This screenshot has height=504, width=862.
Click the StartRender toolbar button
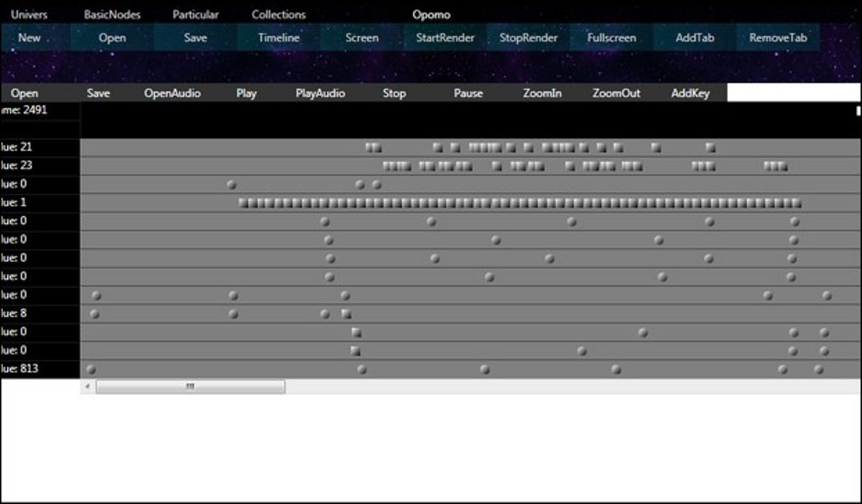445,38
